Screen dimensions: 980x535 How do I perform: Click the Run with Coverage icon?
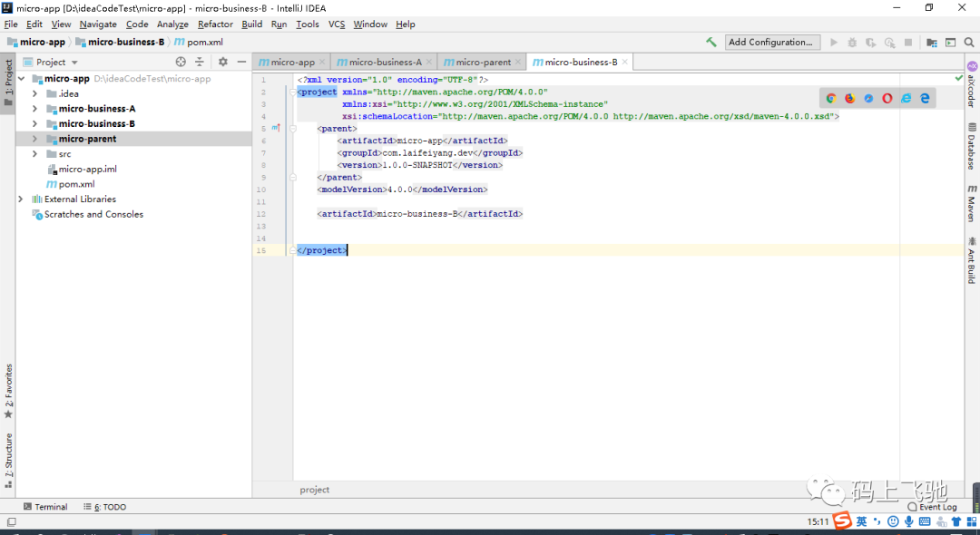point(870,43)
